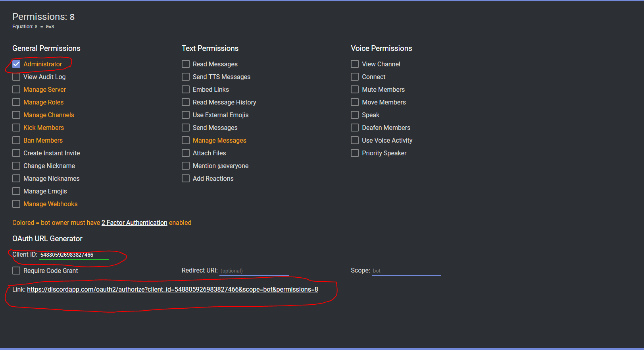The image size is (644, 350).
Task: Click the Voice Permissions heading
Action: pyautogui.click(x=382, y=48)
